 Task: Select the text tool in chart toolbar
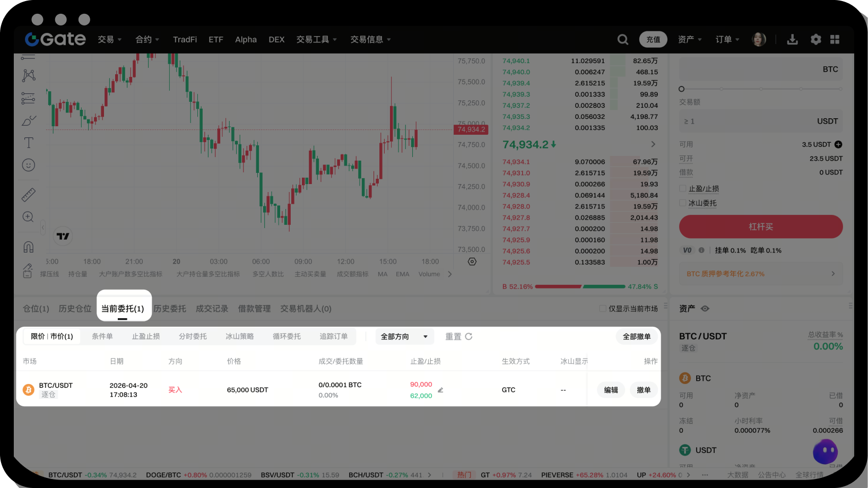click(x=29, y=143)
